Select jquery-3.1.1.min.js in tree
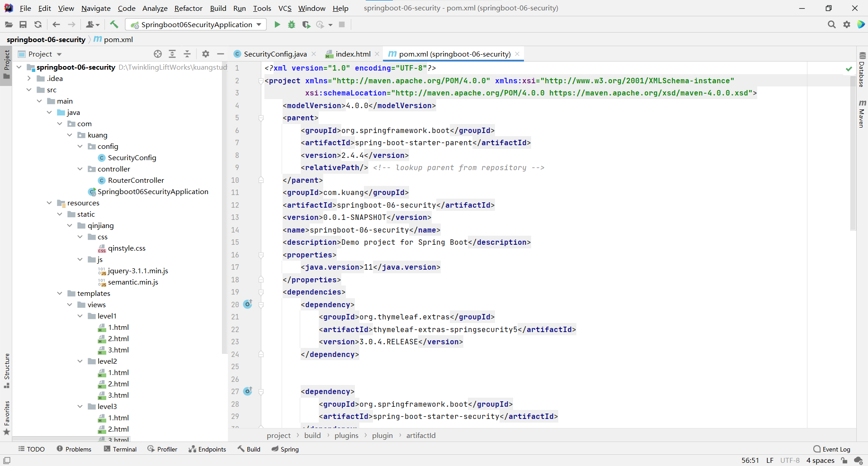The width and height of the screenshot is (868, 466). click(138, 271)
